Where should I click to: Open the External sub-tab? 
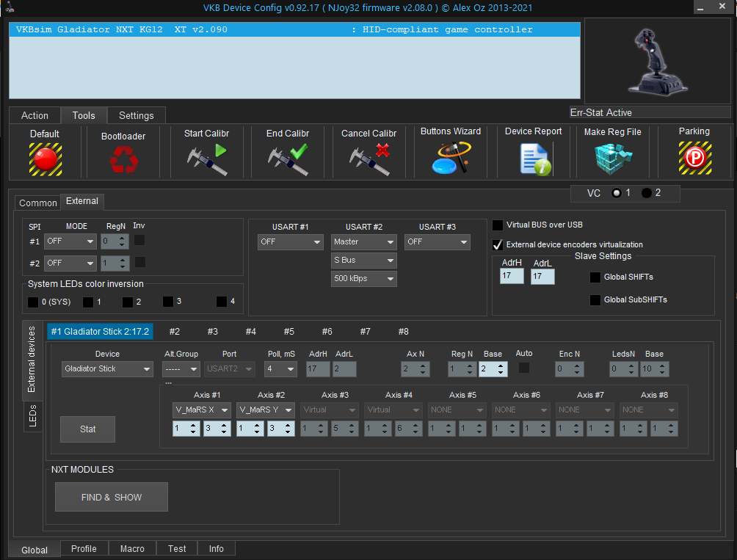[x=82, y=201]
